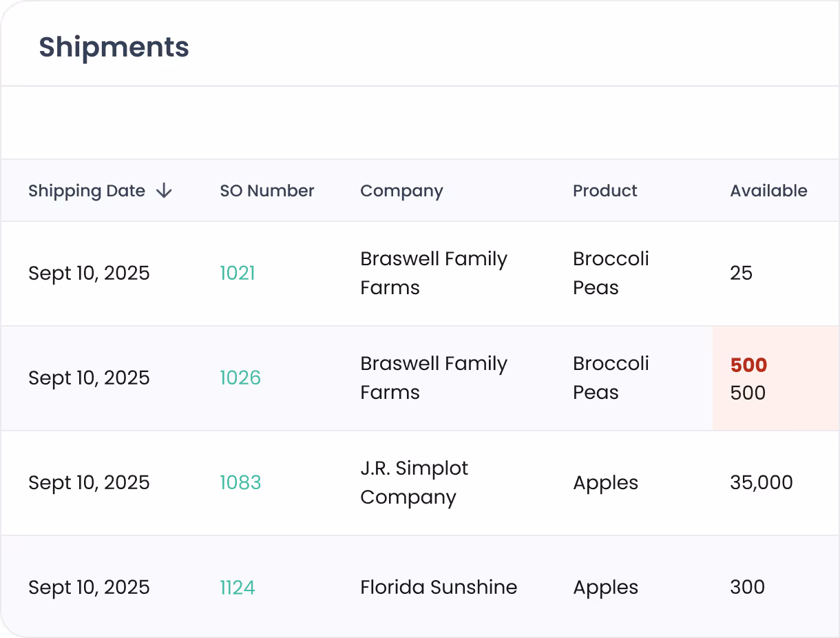This screenshot has height=638, width=840.
Task: Select Broccoli Peas for order 1021
Action: pos(610,273)
